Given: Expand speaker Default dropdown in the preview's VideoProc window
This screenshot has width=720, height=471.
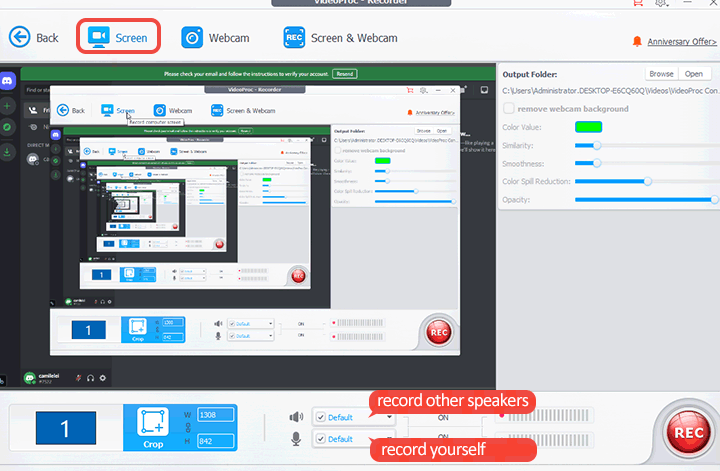Looking at the screenshot, I should (x=270, y=324).
